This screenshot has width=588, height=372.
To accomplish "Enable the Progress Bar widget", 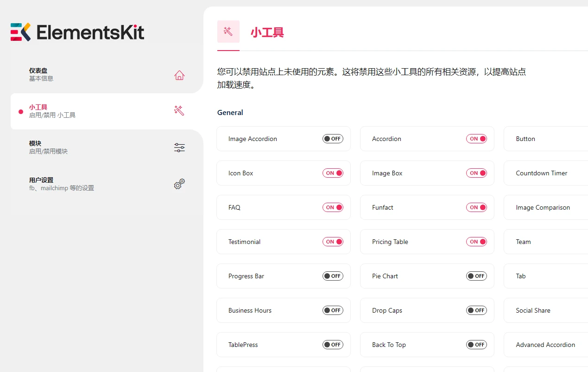I will coord(333,276).
